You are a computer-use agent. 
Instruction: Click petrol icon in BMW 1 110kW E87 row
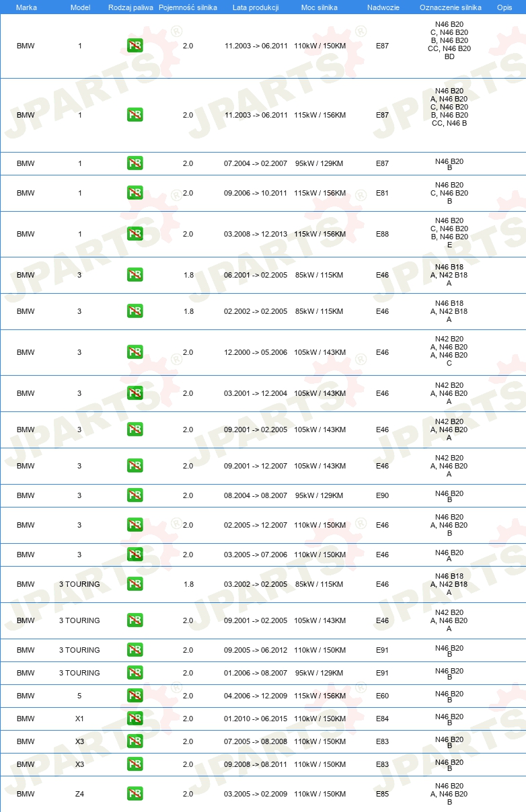click(x=135, y=46)
